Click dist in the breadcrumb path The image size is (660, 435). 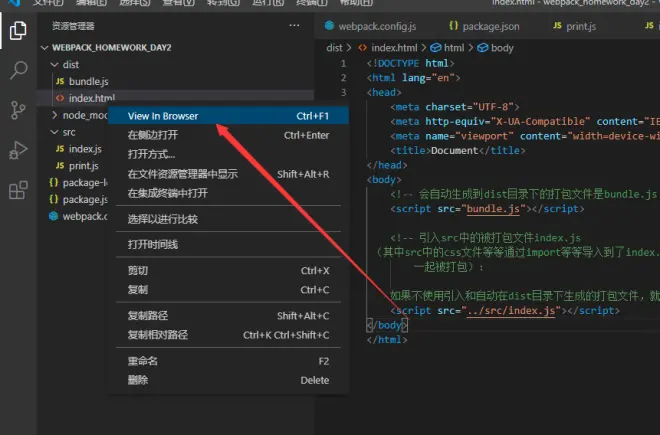[x=334, y=48]
